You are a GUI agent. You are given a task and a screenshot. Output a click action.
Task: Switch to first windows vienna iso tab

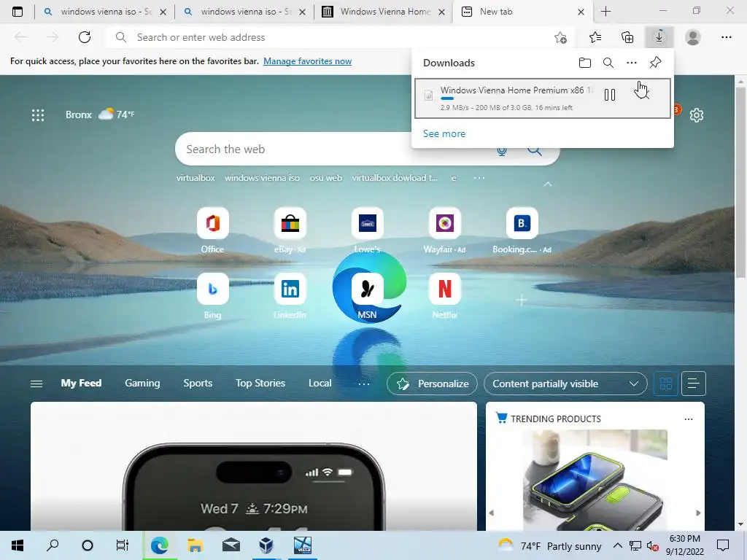pos(104,12)
